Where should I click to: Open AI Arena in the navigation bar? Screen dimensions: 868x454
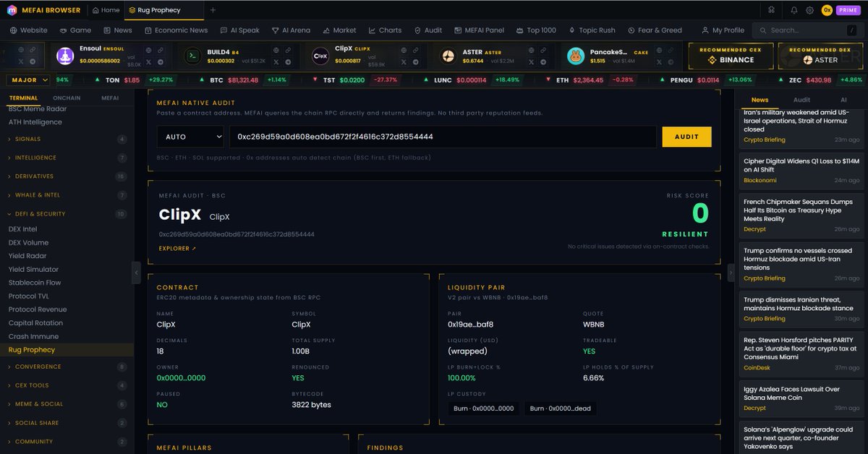(x=291, y=30)
